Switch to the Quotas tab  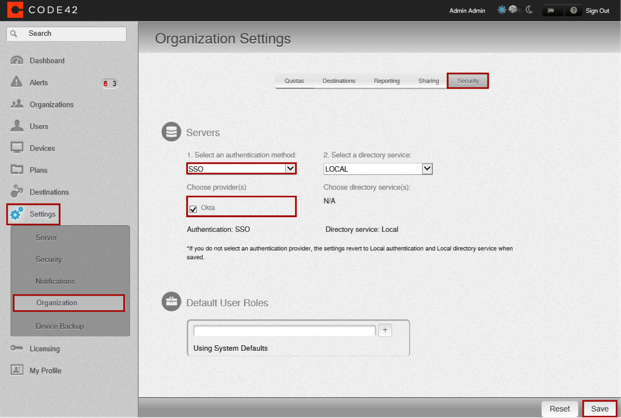click(x=294, y=81)
